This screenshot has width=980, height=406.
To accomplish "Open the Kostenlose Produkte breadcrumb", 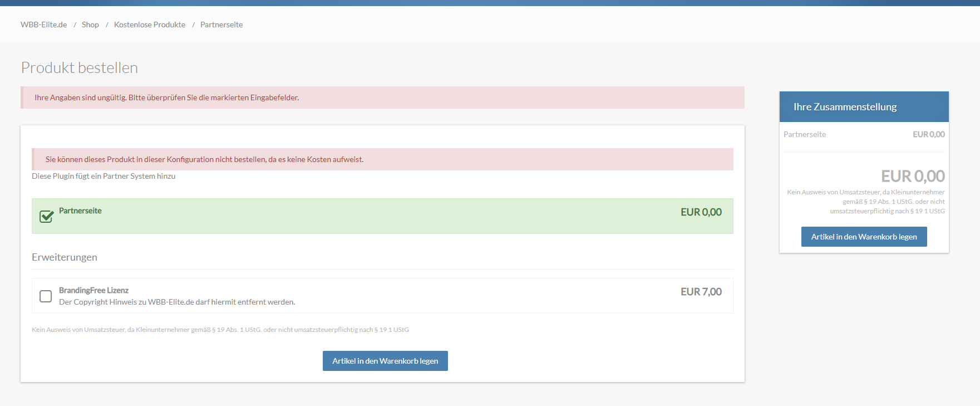I will pos(150,25).
